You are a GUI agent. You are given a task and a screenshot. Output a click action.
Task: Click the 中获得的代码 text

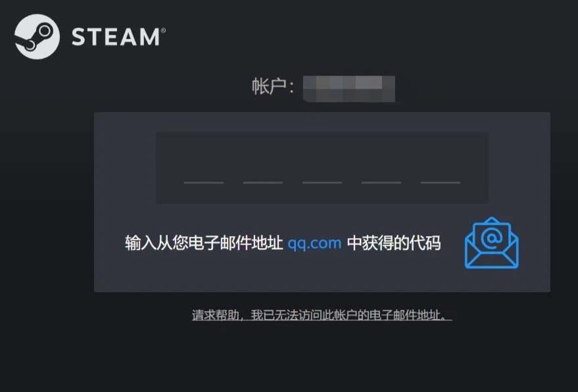tap(394, 243)
